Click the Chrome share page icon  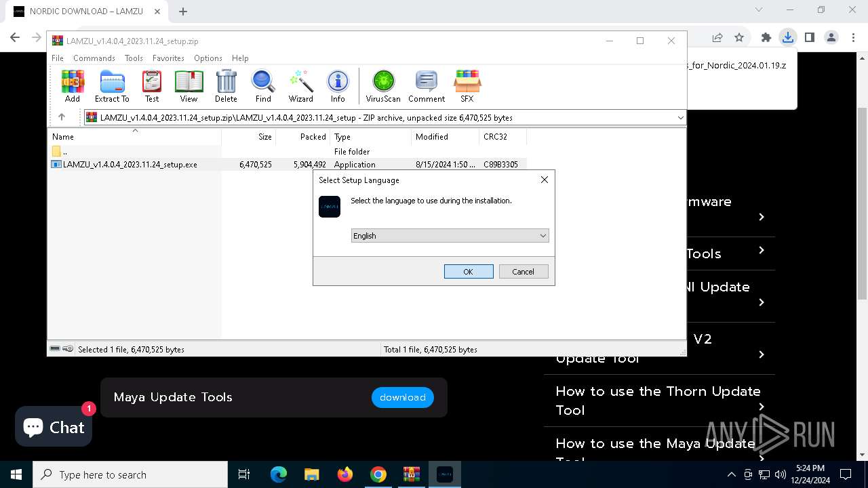coord(717,37)
